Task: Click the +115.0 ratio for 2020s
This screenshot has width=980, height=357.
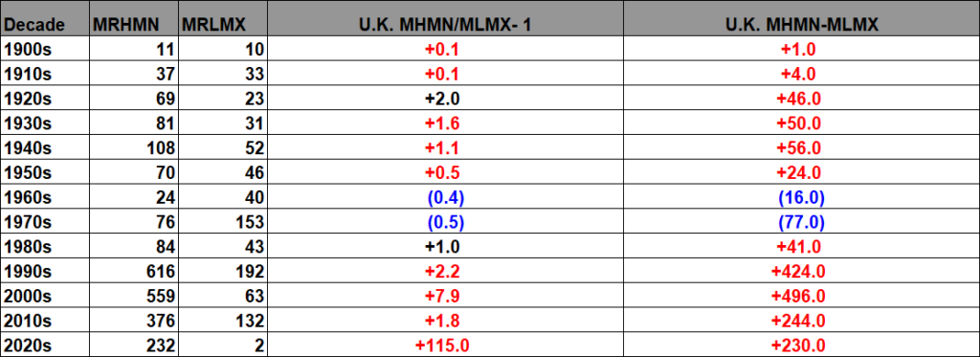Action: [445, 346]
